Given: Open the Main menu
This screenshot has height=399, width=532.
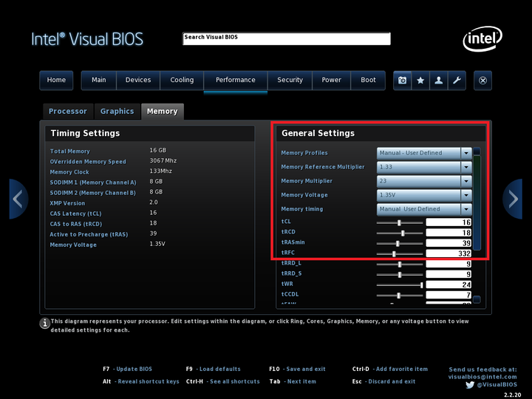Looking at the screenshot, I should tap(99, 81).
